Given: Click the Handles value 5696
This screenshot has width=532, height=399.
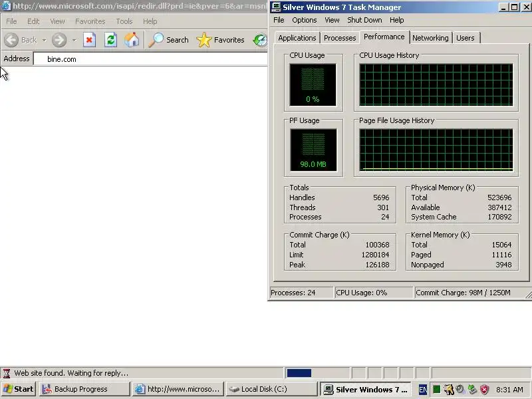Looking at the screenshot, I should pos(381,198).
